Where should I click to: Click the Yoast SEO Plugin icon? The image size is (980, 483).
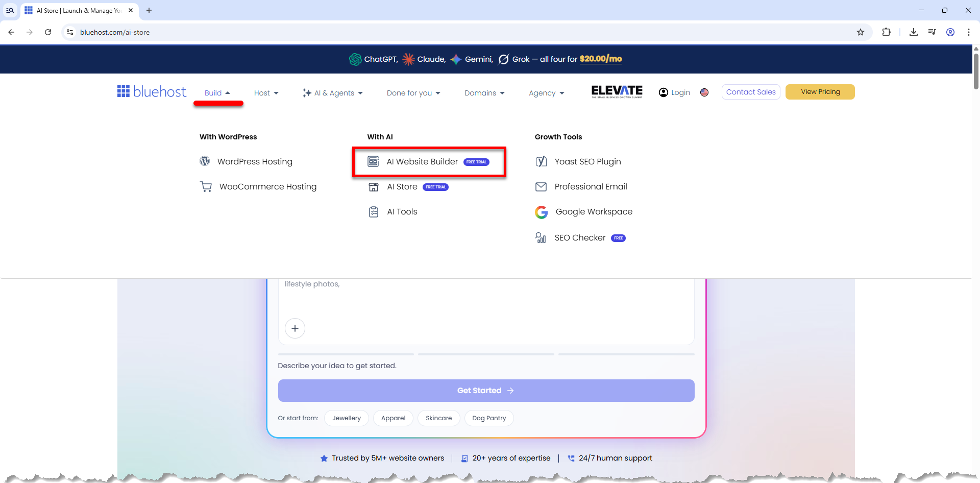pos(541,161)
